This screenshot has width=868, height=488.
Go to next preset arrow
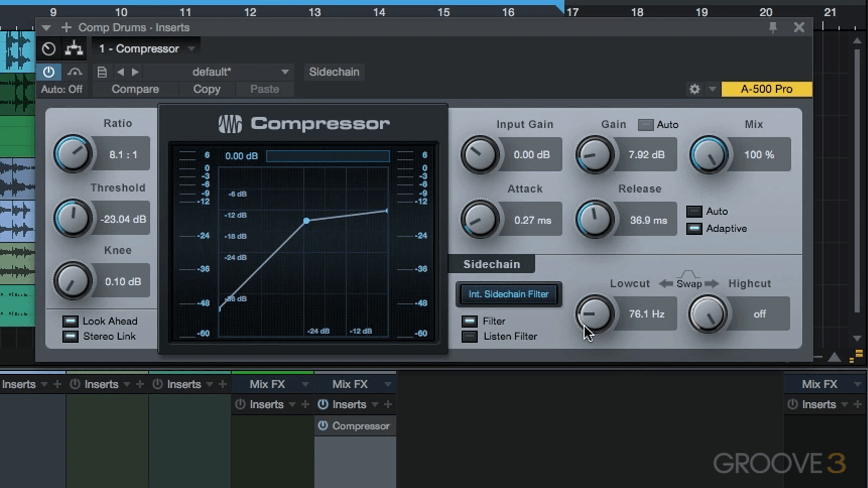[x=135, y=72]
